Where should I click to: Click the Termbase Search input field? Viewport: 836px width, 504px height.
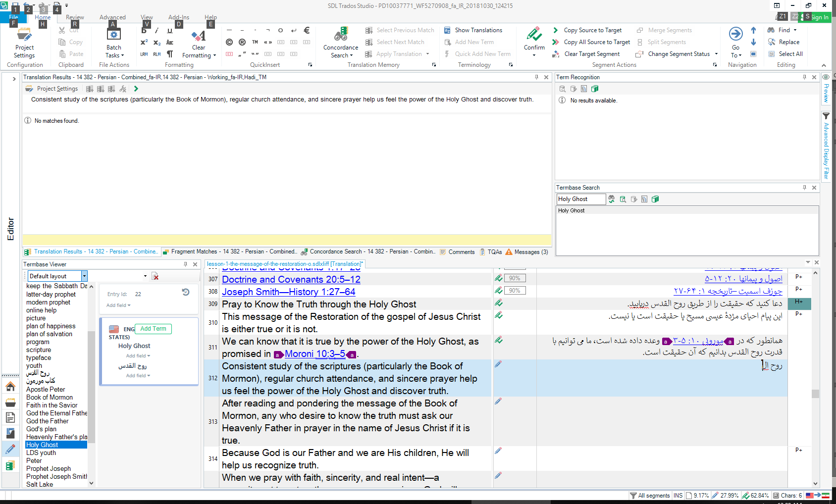580,199
